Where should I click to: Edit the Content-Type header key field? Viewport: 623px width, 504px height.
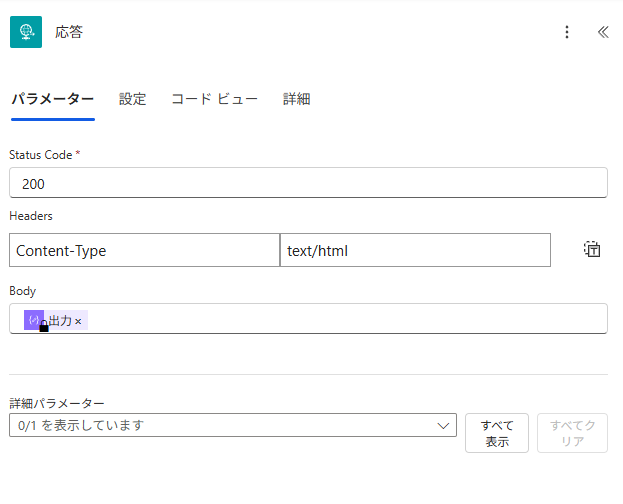pos(145,250)
